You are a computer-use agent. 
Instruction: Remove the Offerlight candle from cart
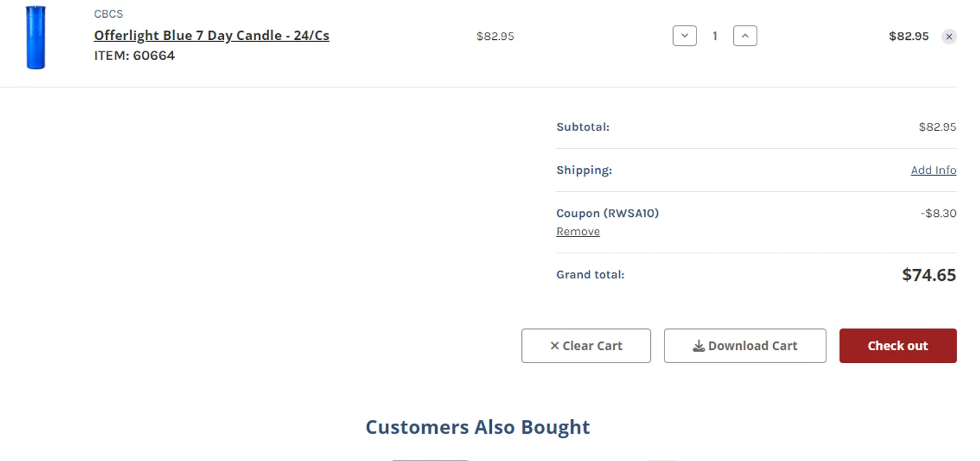[x=949, y=37]
